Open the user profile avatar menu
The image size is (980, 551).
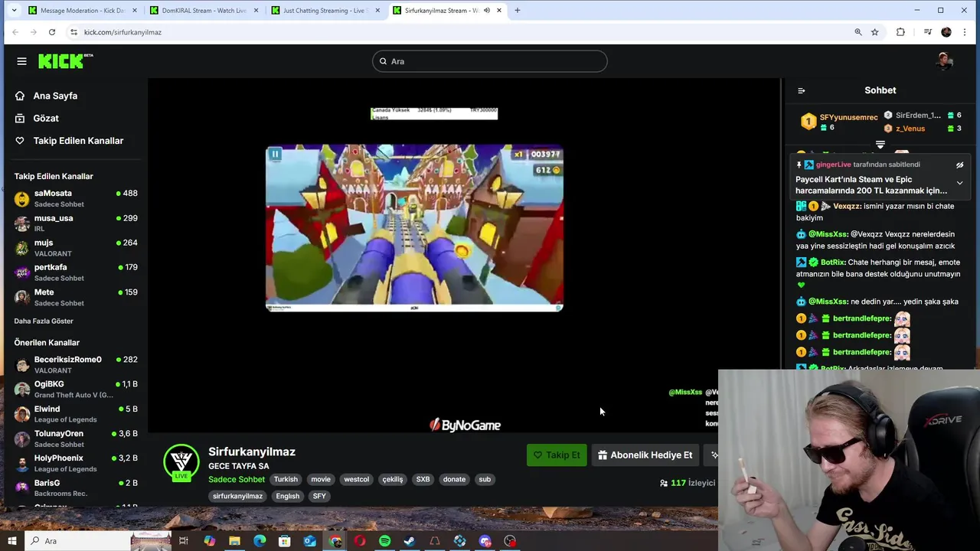point(944,61)
